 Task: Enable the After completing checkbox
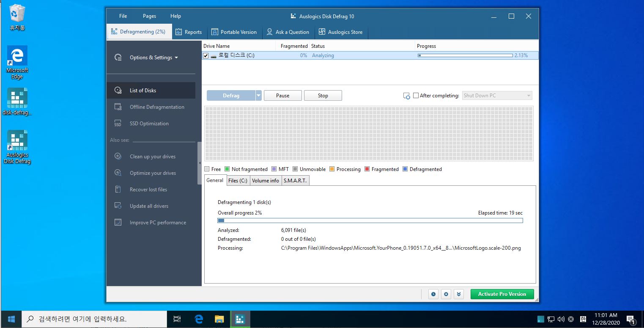click(x=416, y=96)
